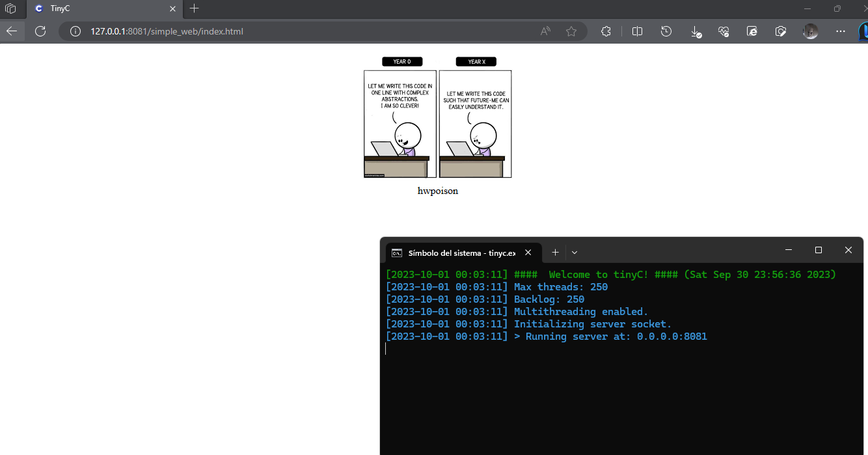
Task: Open the user profile avatar
Action: pos(810,31)
